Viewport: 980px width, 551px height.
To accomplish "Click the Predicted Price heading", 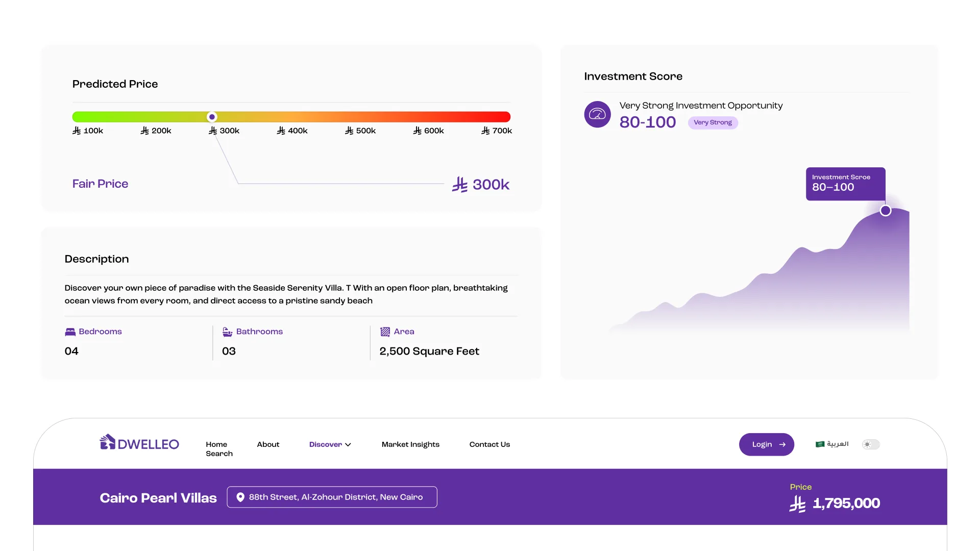I will 115,84.
